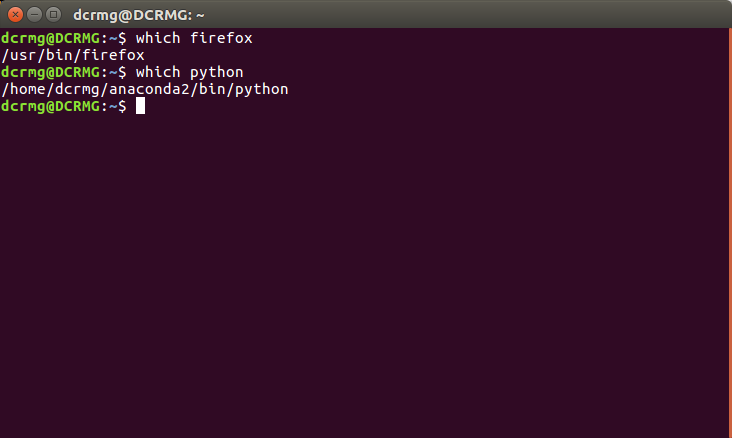This screenshot has height=438, width=732.
Task: Maximize the terminal window
Action: 53,15
